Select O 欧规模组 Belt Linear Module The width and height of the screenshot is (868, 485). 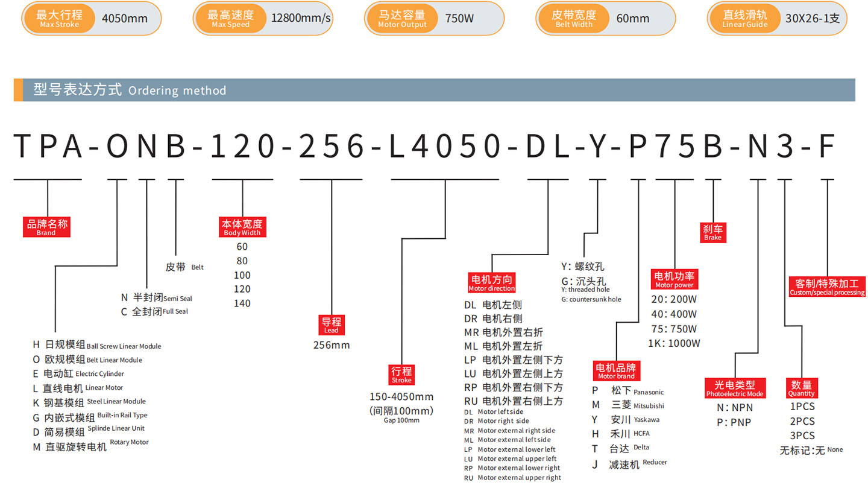(x=87, y=360)
